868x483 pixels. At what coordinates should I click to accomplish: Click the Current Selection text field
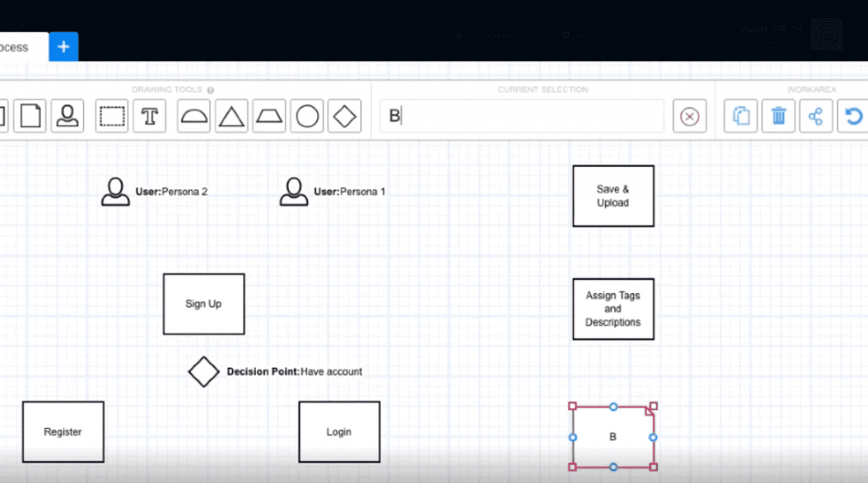click(x=521, y=116)
